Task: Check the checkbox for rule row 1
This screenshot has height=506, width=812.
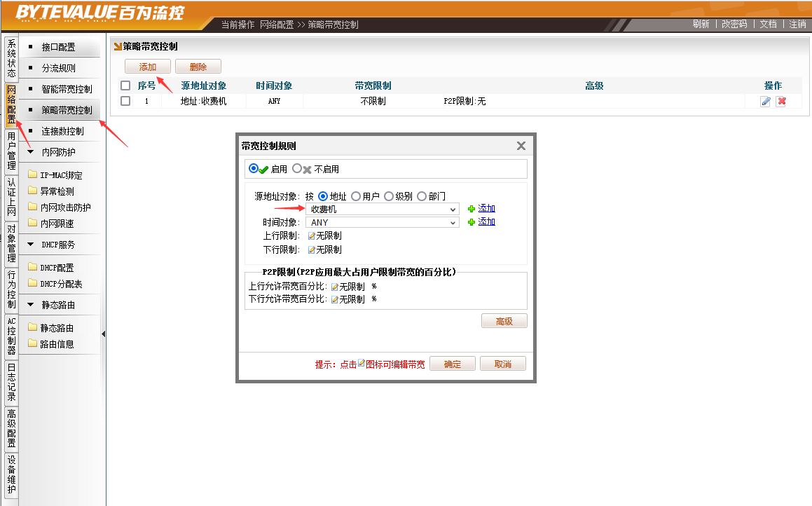Action: [x=125, y=101]
